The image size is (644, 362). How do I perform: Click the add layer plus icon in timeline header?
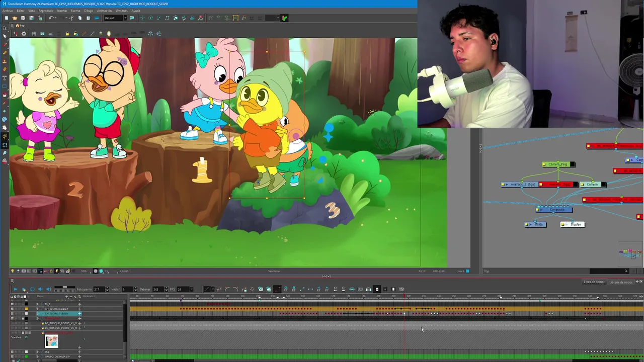click(x=66, y=297)
